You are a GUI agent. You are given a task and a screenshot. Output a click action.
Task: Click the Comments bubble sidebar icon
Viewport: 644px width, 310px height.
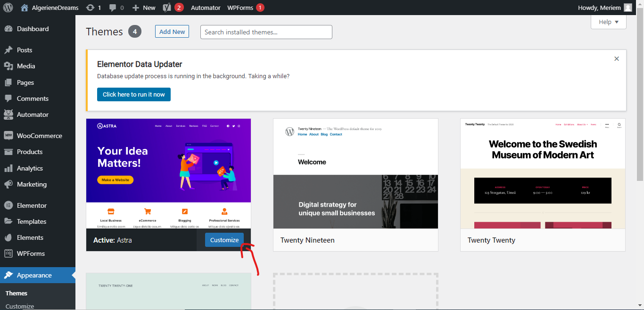tap(8, 98)
